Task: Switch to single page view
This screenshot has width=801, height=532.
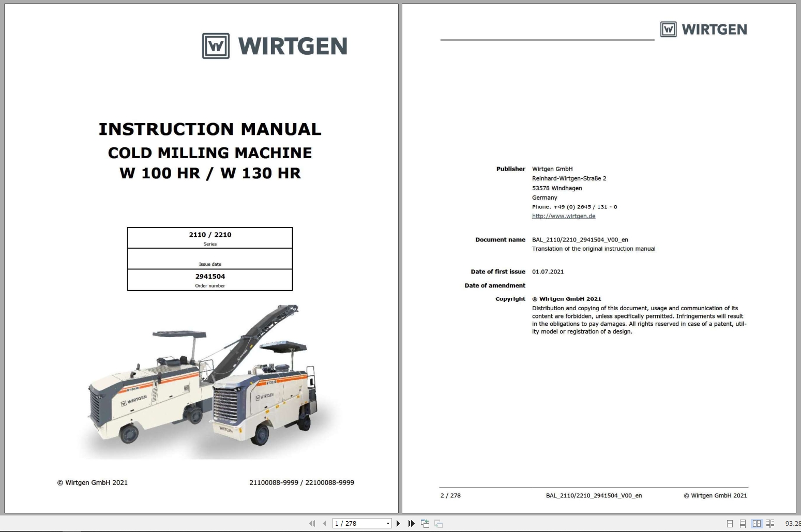Action: click(x=730, y=523)
